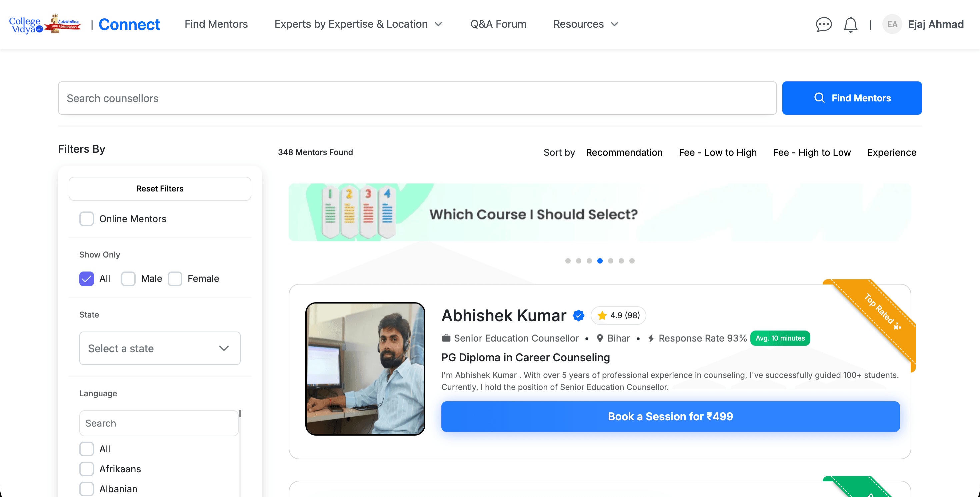This screenshot has width=980, height=497.
Task: Sort mentors by Fee - Low to High
Action: tap(717, 152)
